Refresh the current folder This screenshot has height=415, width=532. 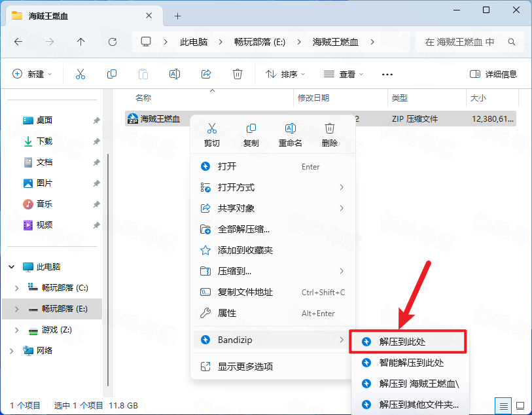point(113,42)
